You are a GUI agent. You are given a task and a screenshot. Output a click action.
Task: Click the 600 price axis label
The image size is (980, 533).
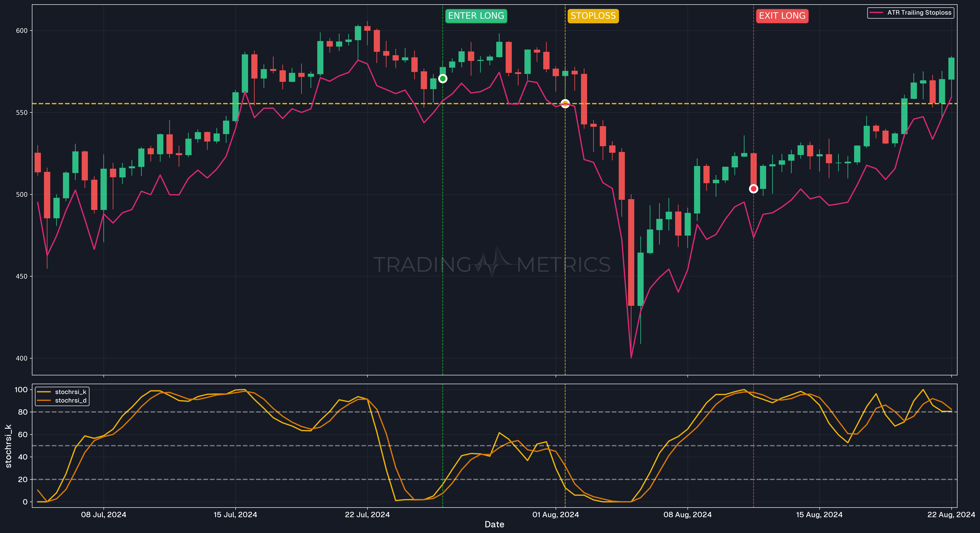pos(22,31)
